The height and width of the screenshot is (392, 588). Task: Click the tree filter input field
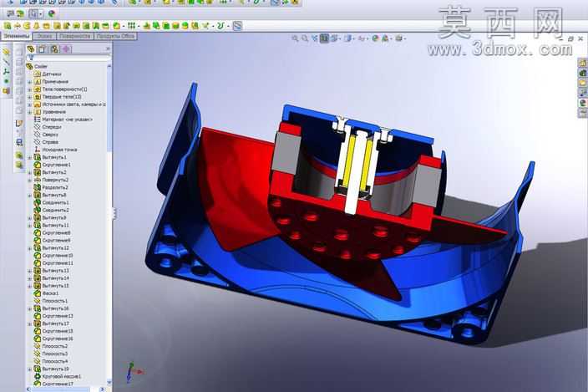69,58
